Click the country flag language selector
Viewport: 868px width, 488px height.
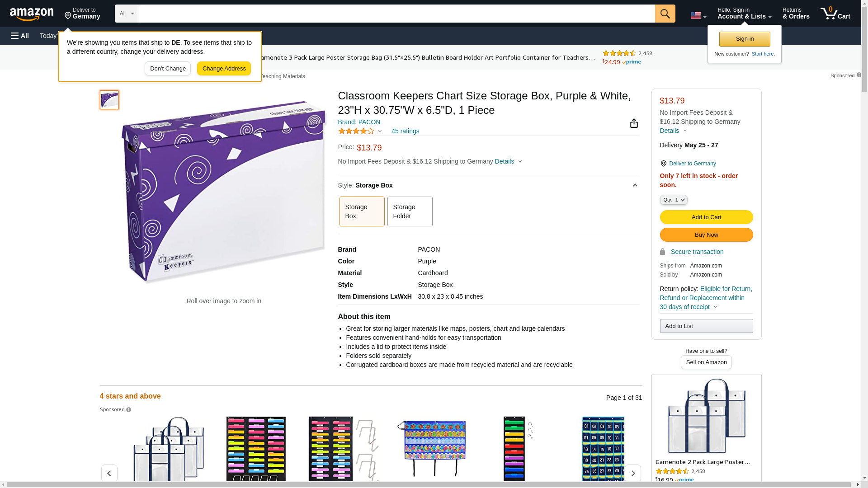click(x=698, y=15)
